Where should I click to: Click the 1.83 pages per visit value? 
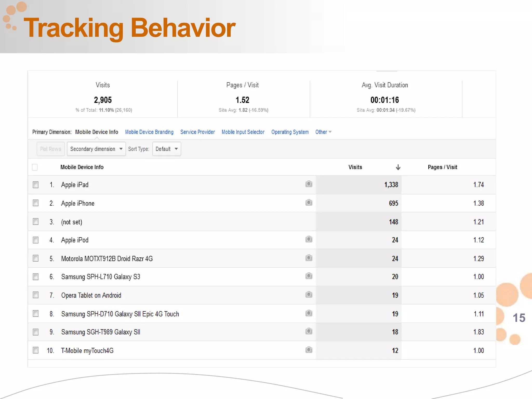[478, 332]
